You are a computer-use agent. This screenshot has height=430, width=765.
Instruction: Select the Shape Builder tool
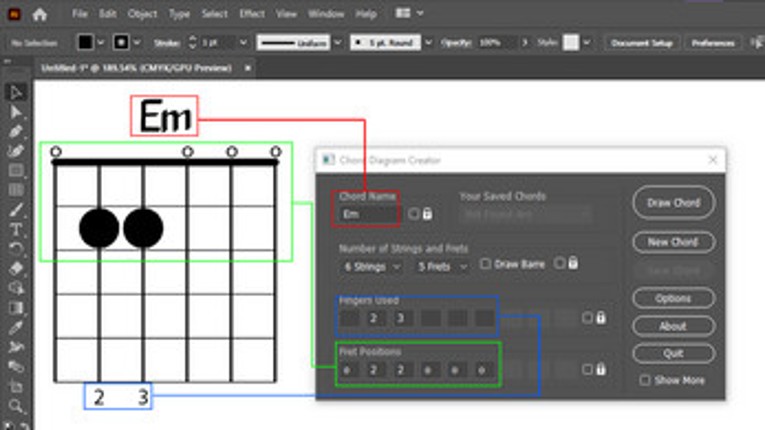[x=16, y=288]
